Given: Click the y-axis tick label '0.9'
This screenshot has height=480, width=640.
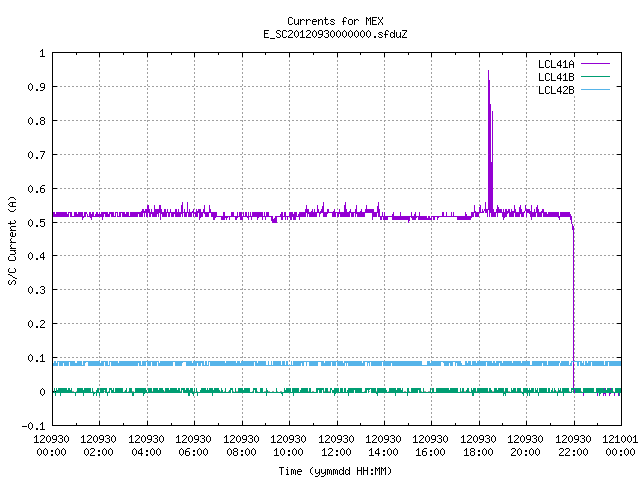Looking at the screenshot, I should pos(36,87).
